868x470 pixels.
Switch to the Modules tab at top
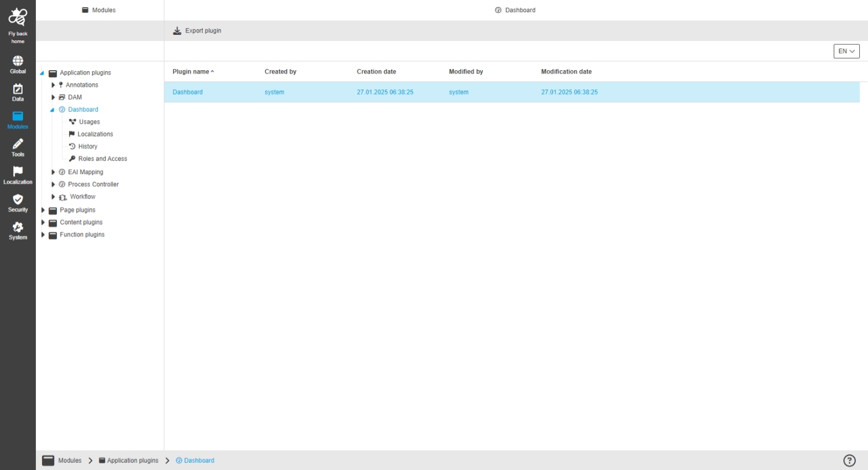pos(99,10)
